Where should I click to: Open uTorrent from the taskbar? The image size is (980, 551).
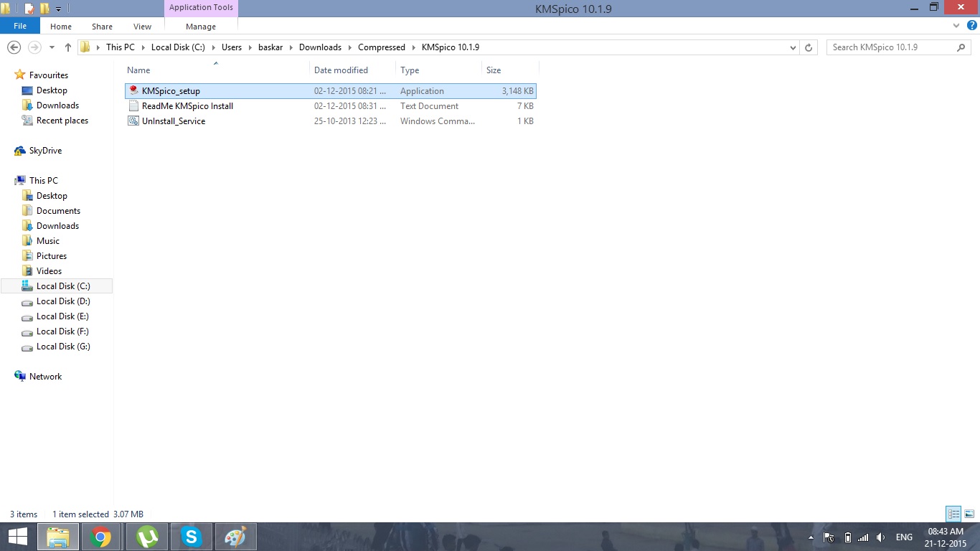click(x=147, y=537)
